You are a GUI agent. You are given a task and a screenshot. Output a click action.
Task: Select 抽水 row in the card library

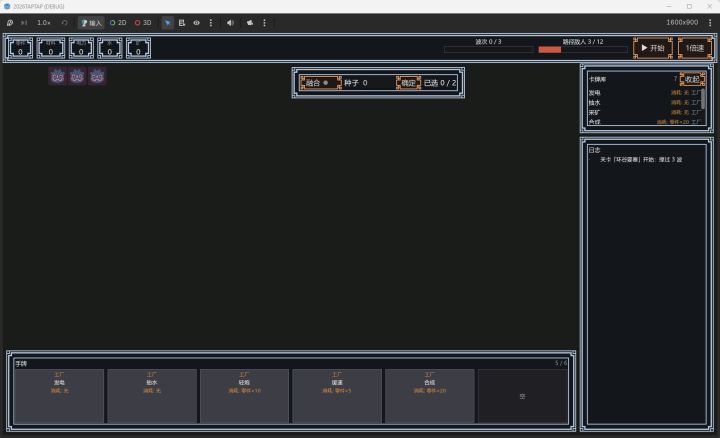pos(645,102)
